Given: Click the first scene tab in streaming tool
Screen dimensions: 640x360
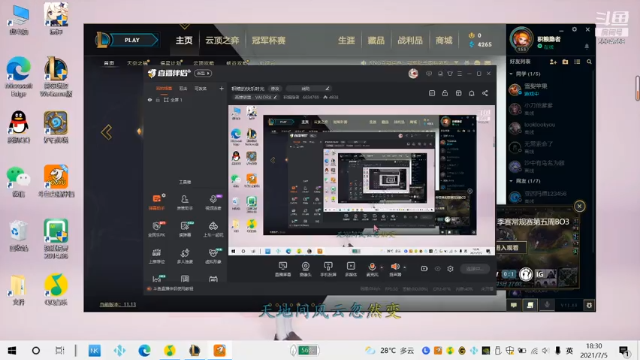Looking at the screenshot, I should click(x=164, y=88).
